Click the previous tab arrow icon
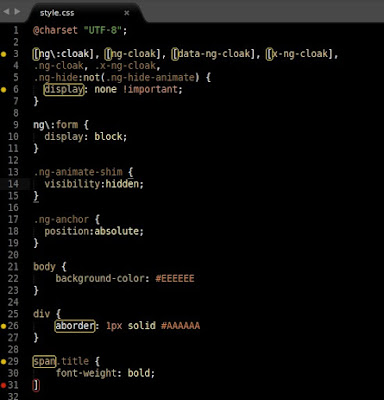384x400 pixels. (6, 12)
